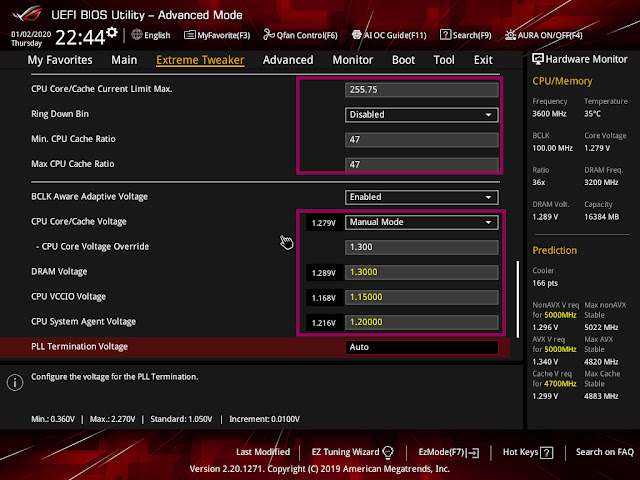640x480 pixels.
Task: Edit CPU System Agent Voltage field
Action: [x=421, y=322]
